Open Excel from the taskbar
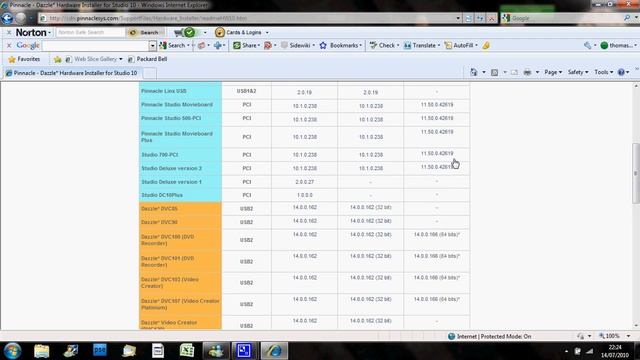The image size is (640, 360). [x=187, y=351]
